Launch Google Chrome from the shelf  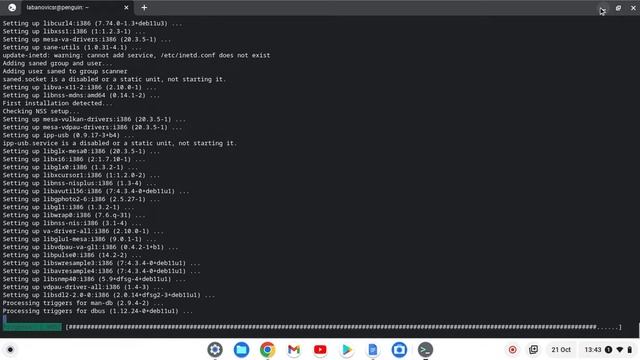[x=267, y=350]
